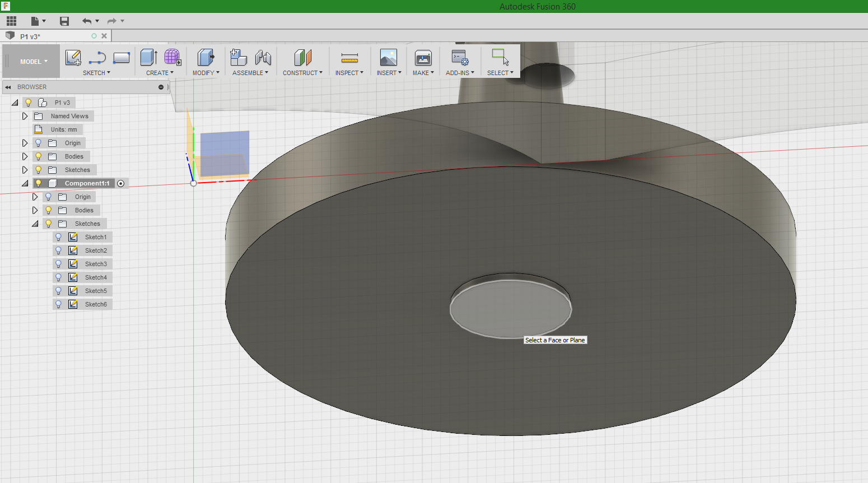The height and width of the screenshot is (483, 868).
Task: Open the ASSEMBLE menu
Action: 250,73
